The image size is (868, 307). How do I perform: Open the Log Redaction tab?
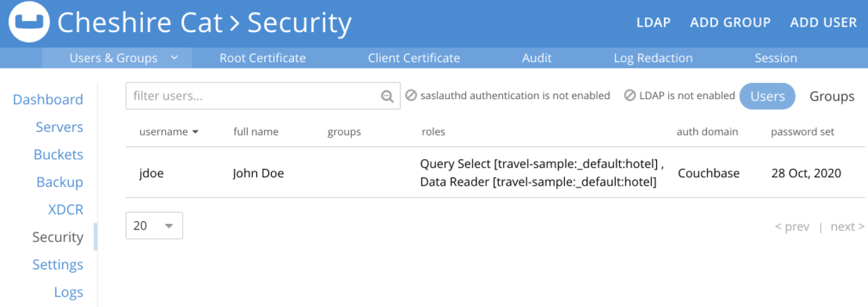653,58
